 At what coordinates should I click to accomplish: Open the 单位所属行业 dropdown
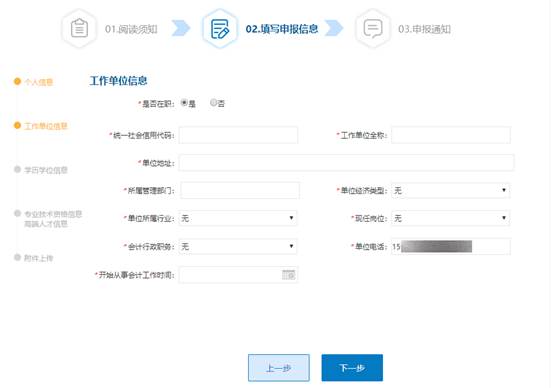click(x=238, y=218)
